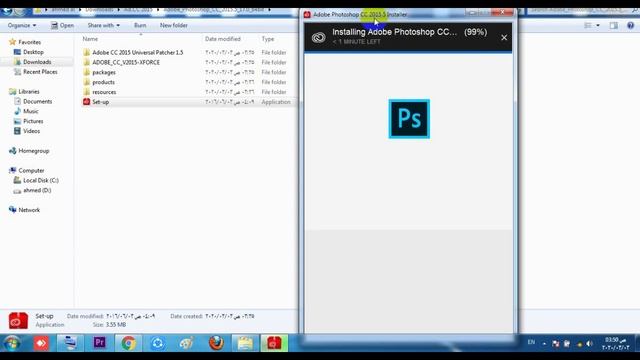Click 'Size: 3.55 MB' in details pane
Screen dimensions: 640x360
tap(109, 325)
